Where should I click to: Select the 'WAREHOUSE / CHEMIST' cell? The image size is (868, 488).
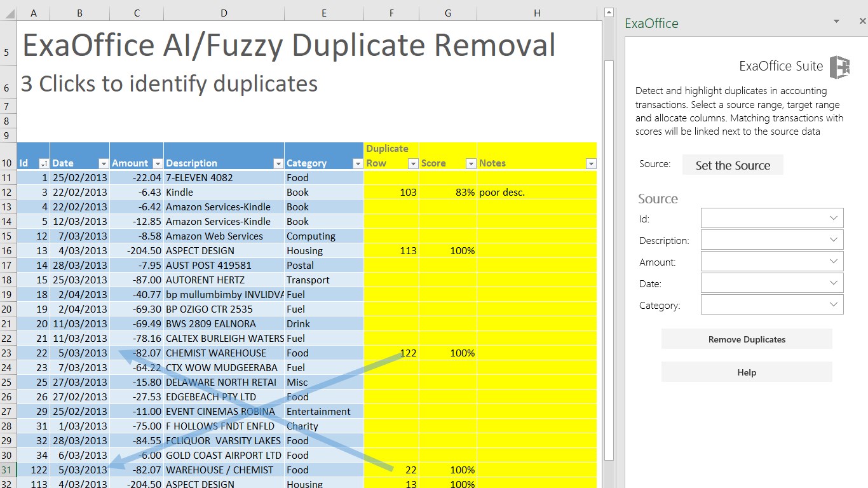(x=224, y=470)
